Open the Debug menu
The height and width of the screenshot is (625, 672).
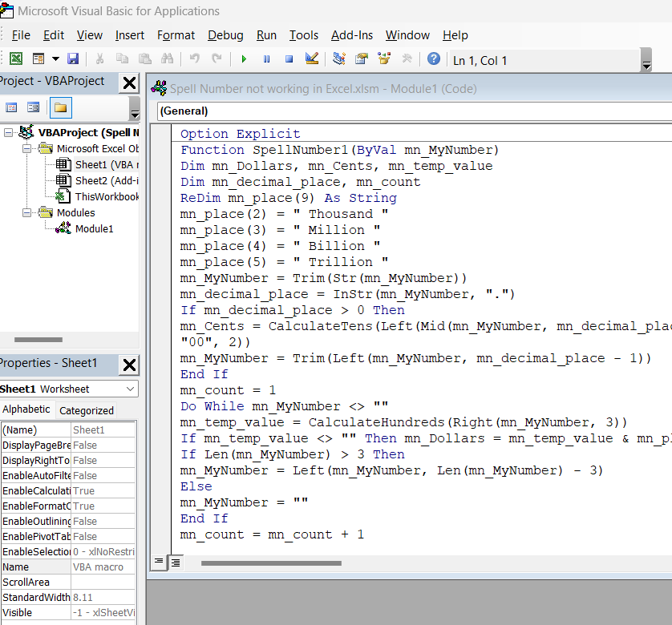click(225, 35)
